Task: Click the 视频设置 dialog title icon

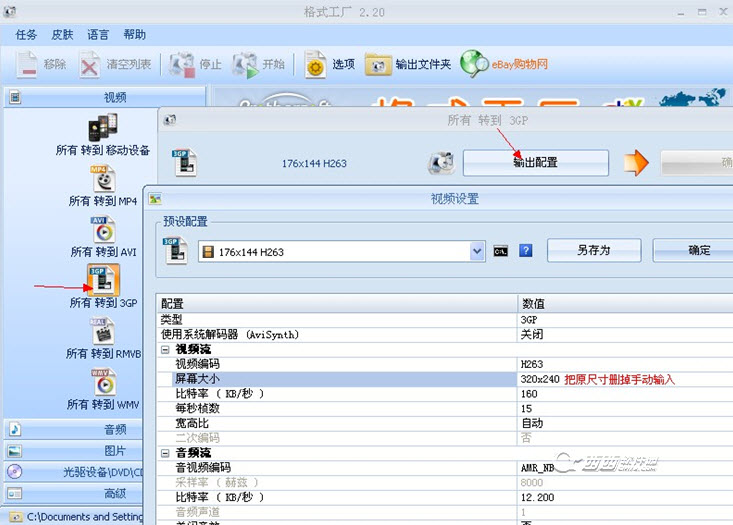Action: click(155, 199)
